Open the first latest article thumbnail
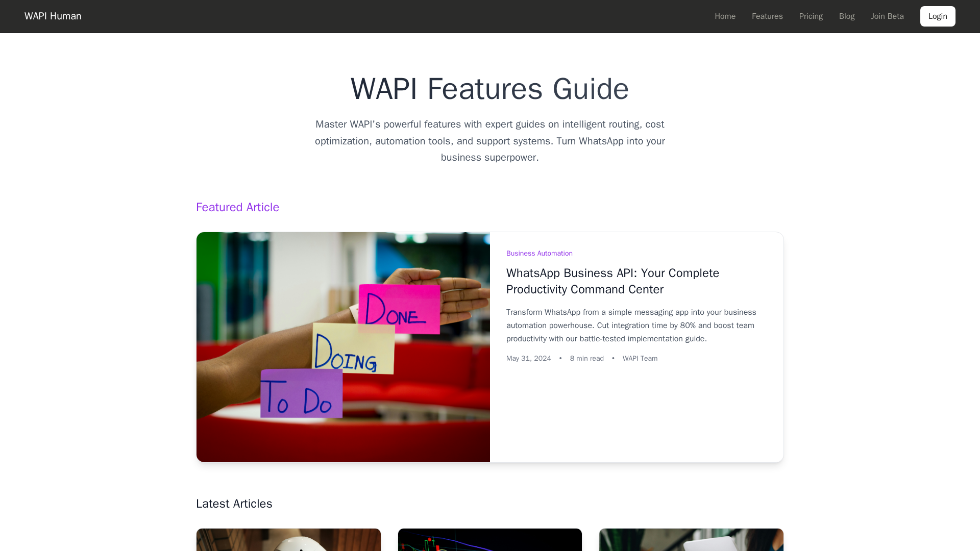The height and width of the screenshot is (551, 980). pos(288,540)
